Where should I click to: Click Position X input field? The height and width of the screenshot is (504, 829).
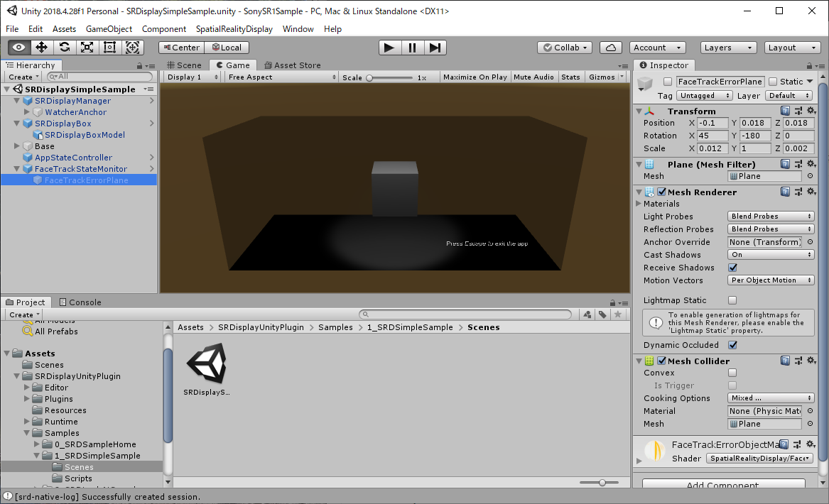(x=712, y=123)
